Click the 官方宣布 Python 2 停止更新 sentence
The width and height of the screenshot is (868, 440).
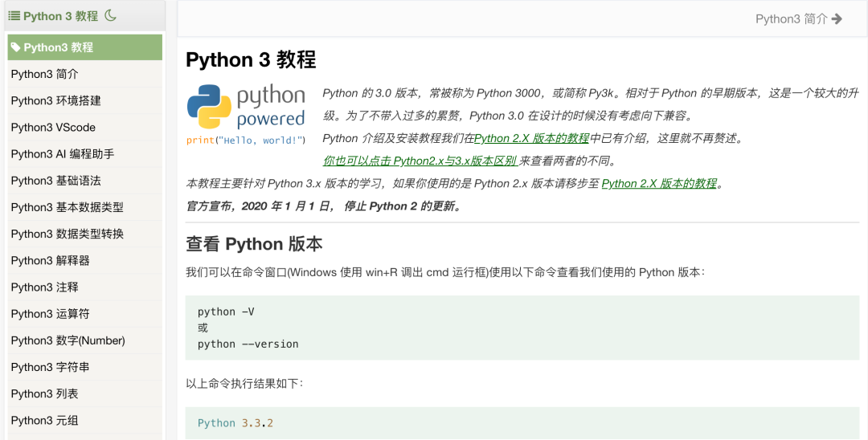coord(325,206)
